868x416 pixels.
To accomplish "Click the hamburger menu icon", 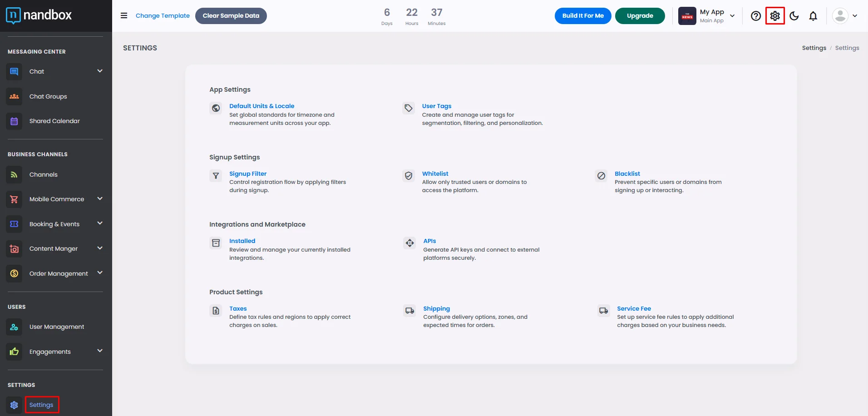I will pyautogui.click(x=124, y=15).
